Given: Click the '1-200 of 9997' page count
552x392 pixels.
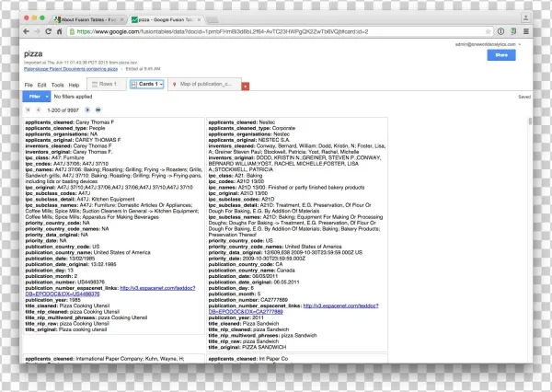Looking at the screenshot, I should pos(63,110).
